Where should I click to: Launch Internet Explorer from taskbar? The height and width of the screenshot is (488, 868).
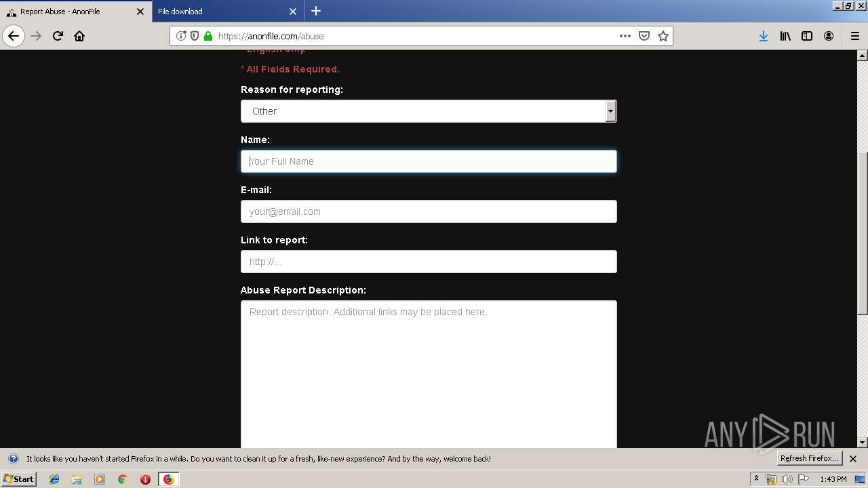click(x=54, y=479)
